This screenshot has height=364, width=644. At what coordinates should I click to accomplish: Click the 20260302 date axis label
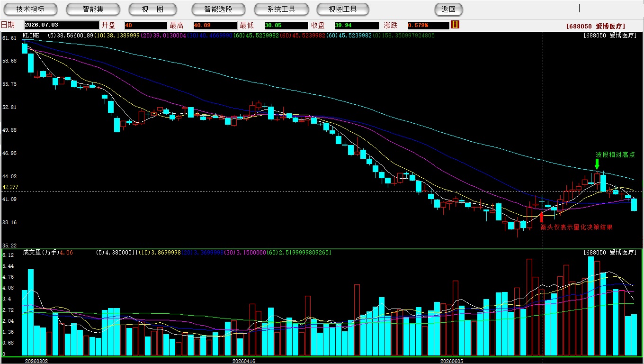pyautogui.click(x=36, y=361)
